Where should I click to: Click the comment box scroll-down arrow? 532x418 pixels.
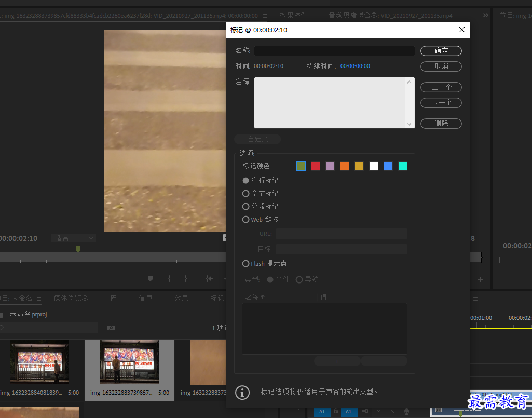click(409, 124)
